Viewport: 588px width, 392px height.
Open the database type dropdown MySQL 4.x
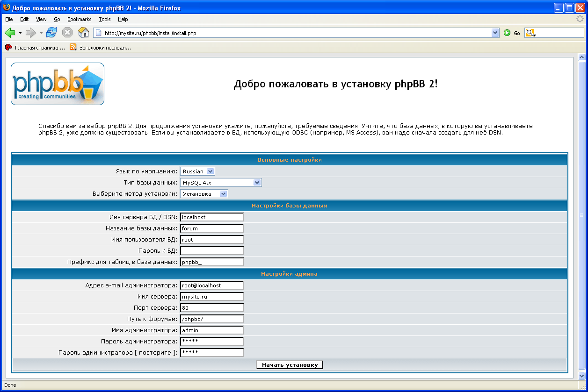pos(221,183)
